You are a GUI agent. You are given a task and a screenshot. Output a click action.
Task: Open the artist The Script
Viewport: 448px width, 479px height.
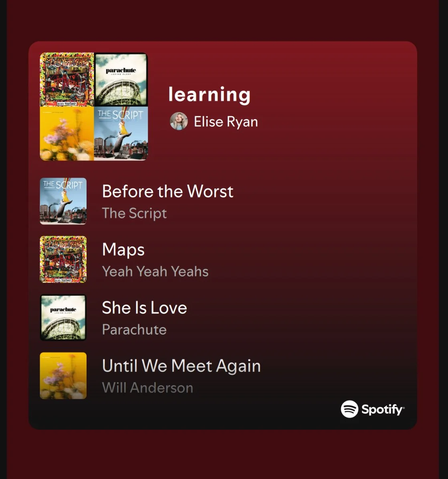pyautogui.click(x=134, y=213)
